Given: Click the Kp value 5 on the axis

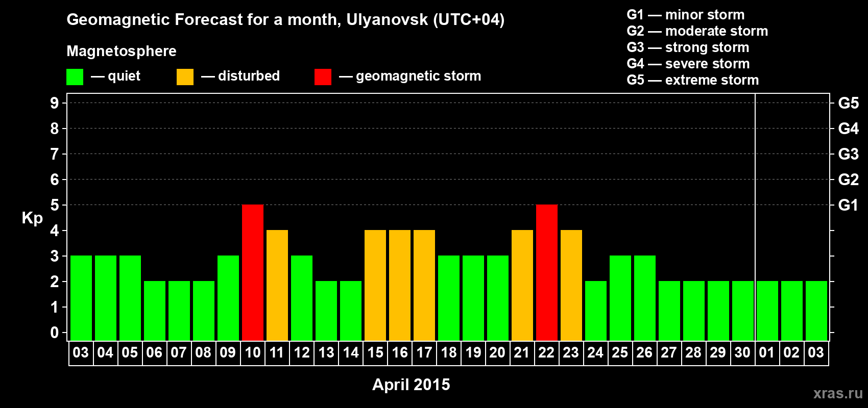Looking at the screenshot, I should tap(55, 205).
